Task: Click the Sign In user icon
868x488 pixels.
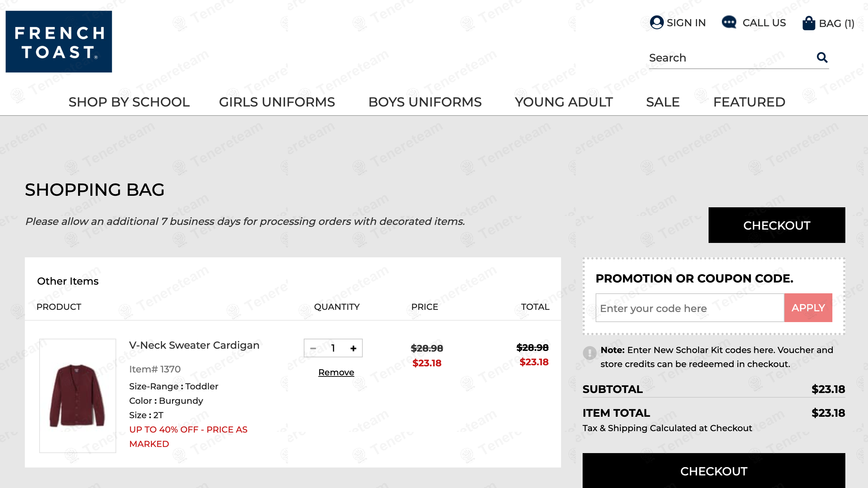Action: tap(656, 22)
